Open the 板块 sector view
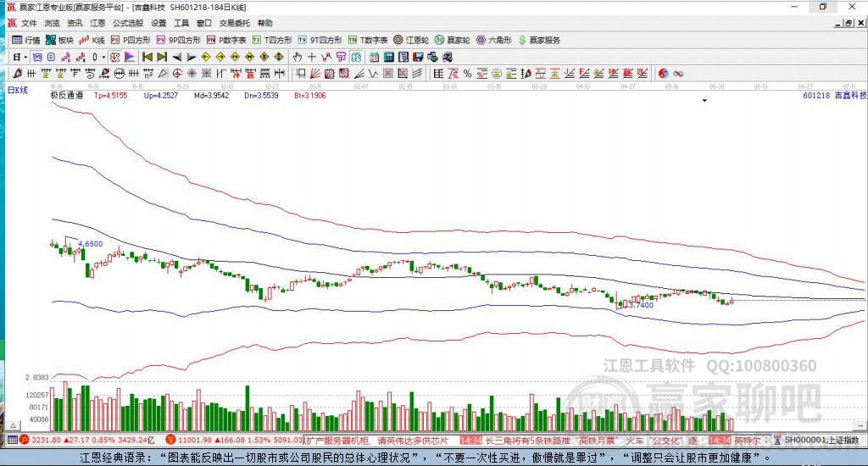This screenshot has width=868, height=466. point(59,40)
